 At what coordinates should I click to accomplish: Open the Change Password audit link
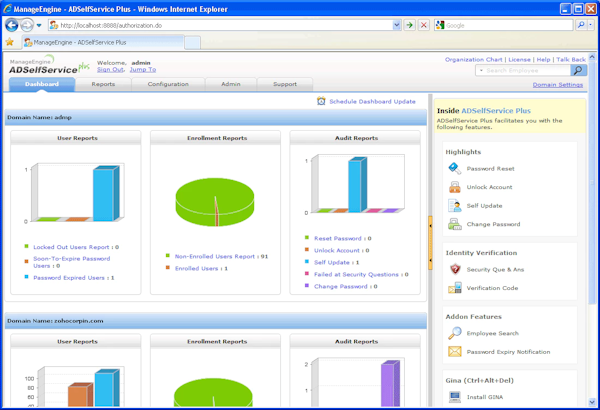(341, 286)
